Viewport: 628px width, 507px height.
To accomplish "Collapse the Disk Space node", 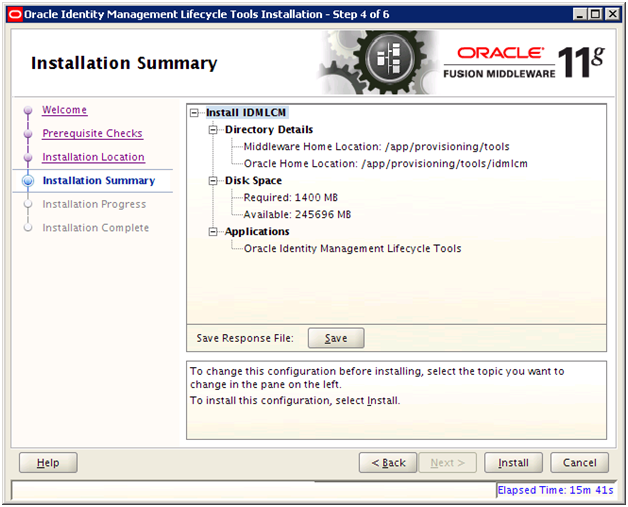I will pyautogui.click(x=213, y=181).
